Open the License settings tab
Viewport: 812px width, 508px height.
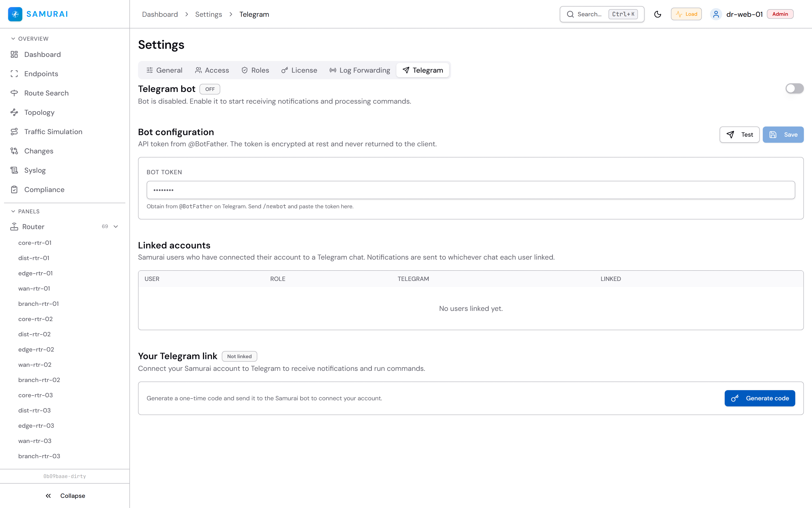tap(299, 70)
